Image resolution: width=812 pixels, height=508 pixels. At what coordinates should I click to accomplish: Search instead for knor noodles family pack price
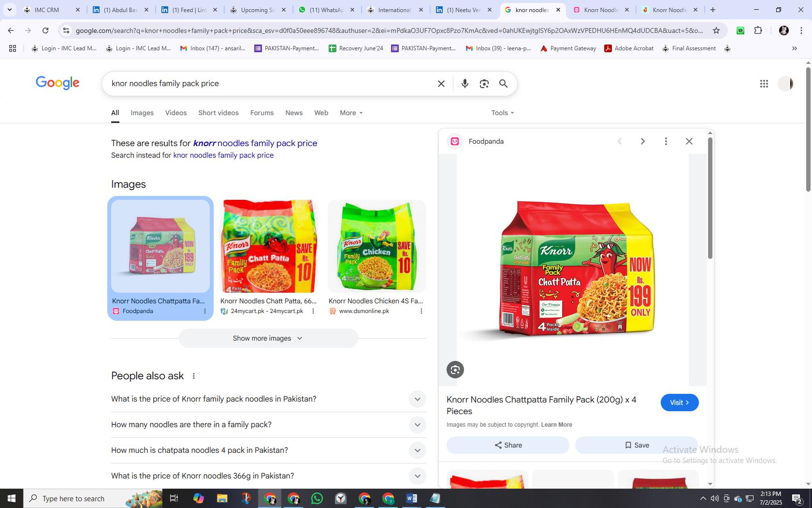[x=223, y=155]
